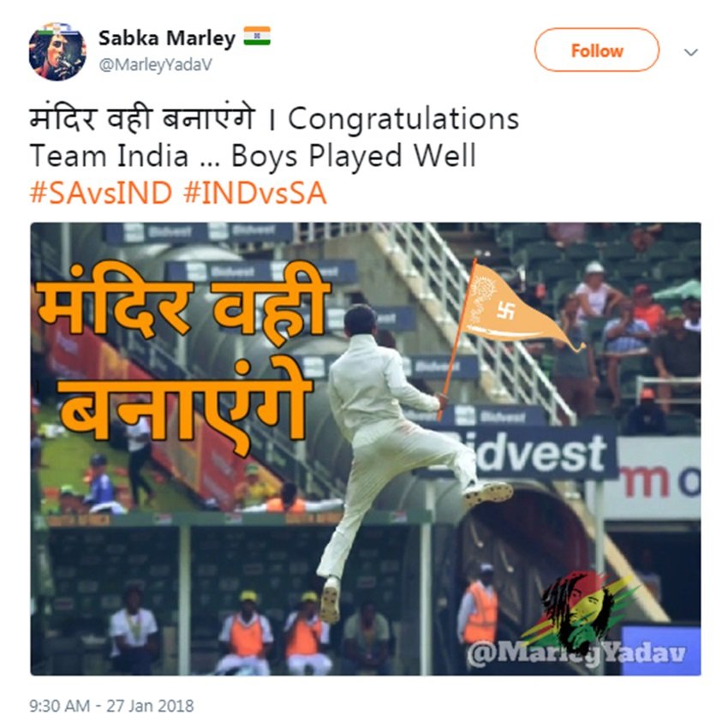Image resolution: width=728 pixels, height=728 pixels.
Task: Click the @MarleyYadav watermark in the image
Action: point(576,653)
